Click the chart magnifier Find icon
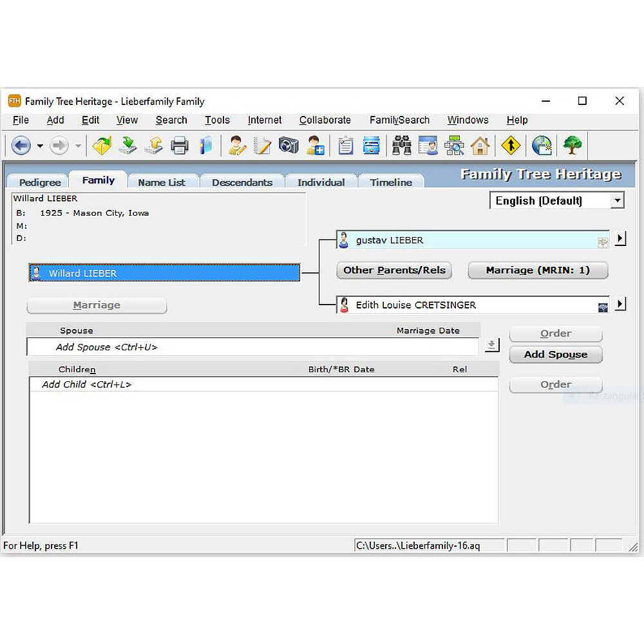The height and width of the screenshot is (644, 644). pos(454,146)
